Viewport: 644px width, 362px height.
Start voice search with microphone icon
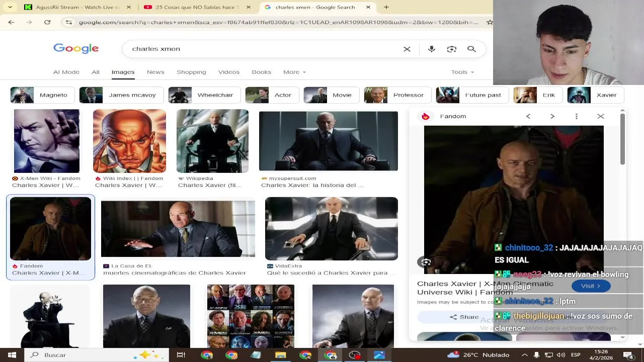[x=431, y=49]
